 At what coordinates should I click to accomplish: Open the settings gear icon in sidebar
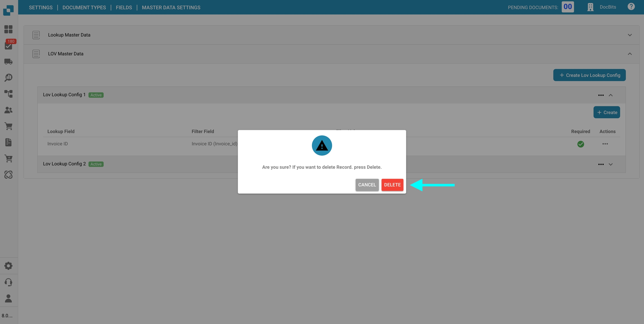[8, 266]
